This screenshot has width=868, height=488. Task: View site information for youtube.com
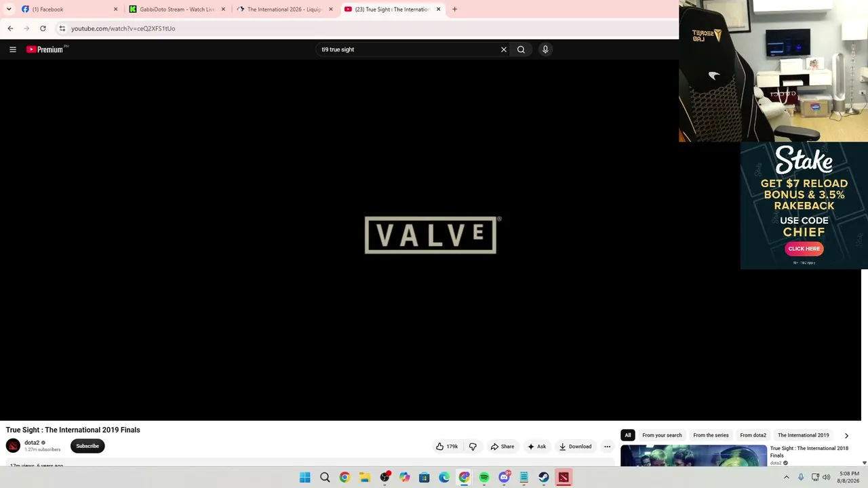point(62,28)
